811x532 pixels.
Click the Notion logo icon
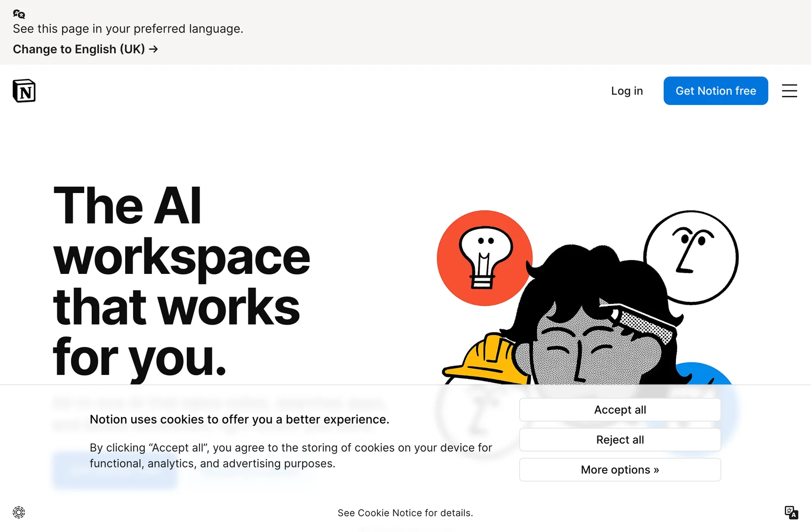pos(23,91)
